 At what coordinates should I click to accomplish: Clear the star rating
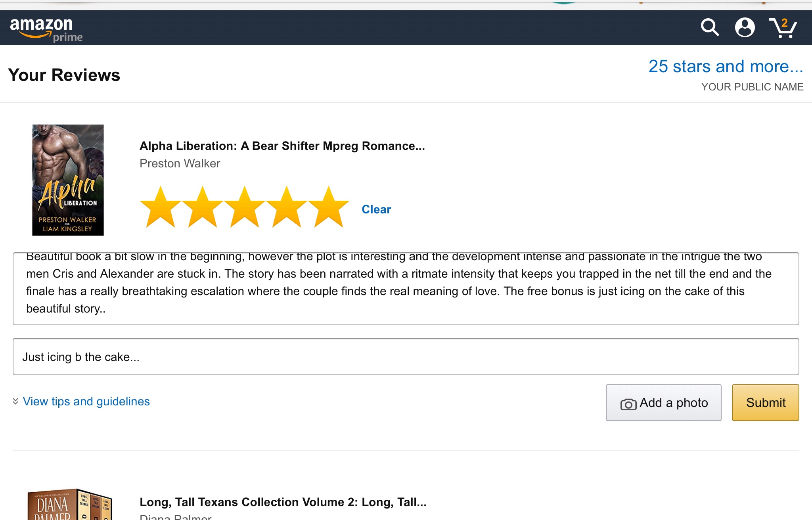376,209
